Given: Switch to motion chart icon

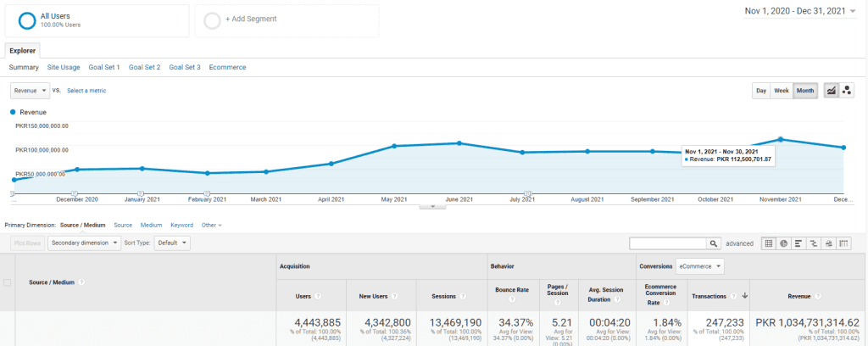Looking at the screenshot, I should coord(846,91).
